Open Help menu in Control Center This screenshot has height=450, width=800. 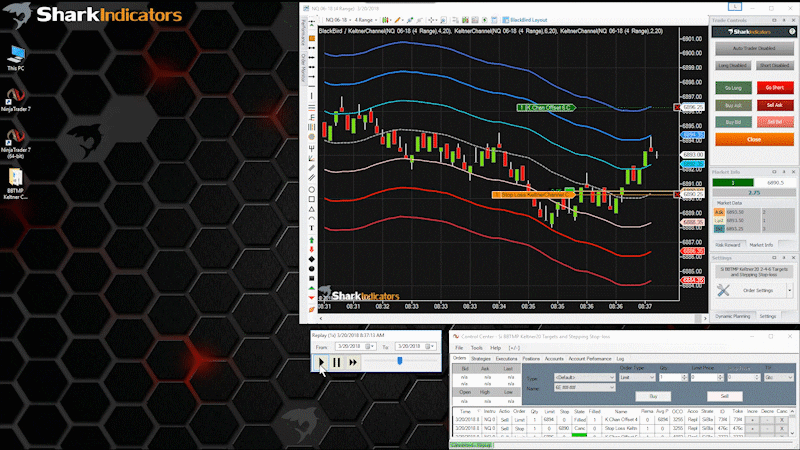[x=495, y=348]
